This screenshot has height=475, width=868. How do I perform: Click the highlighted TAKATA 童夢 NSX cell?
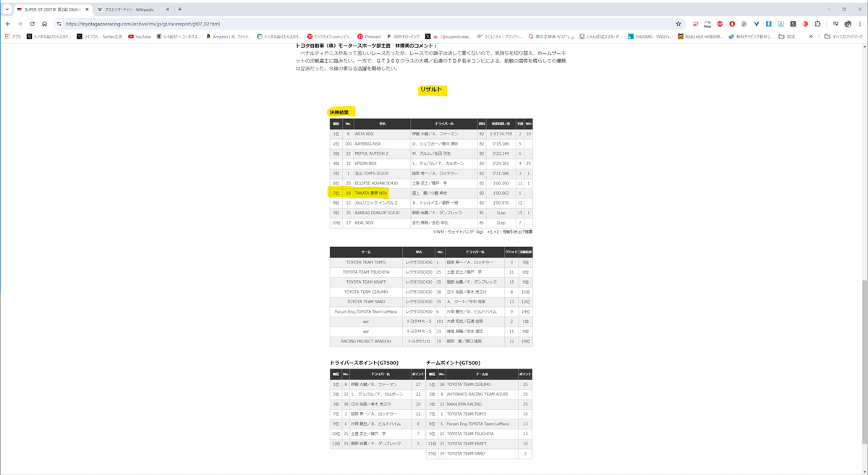[x=381, y=193]
